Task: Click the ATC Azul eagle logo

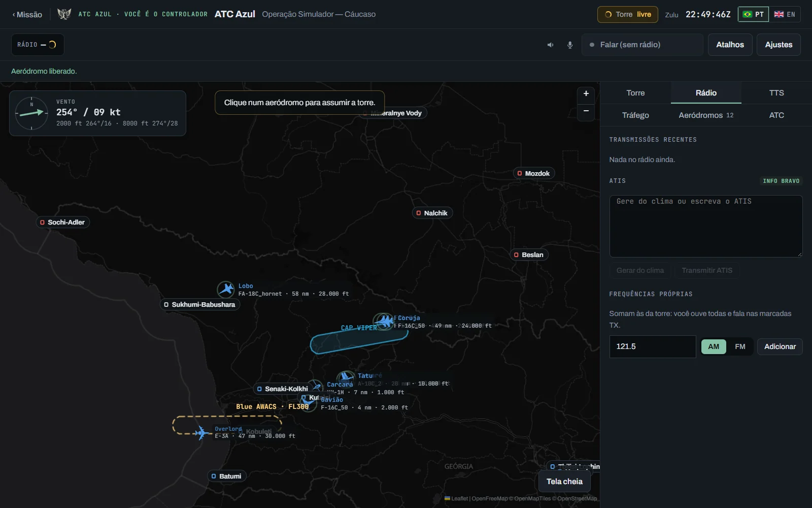Action: click(x=64, y=14)
